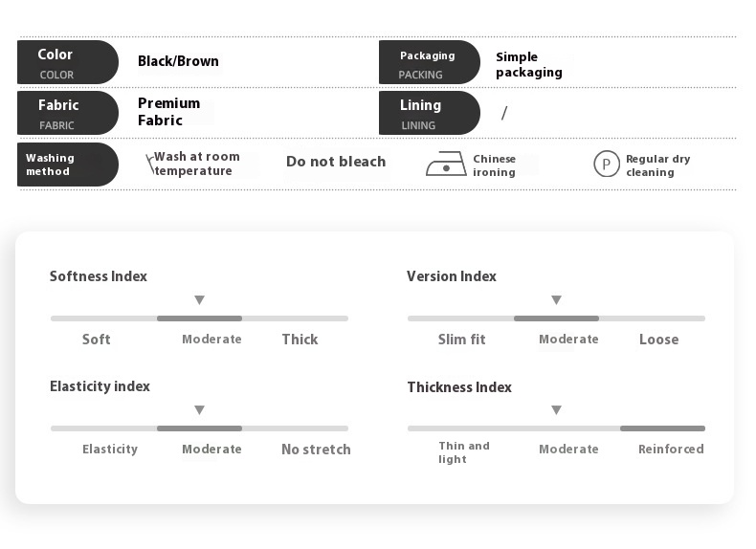Viewport: 756px width, 549px height.
Task: Select the Color label badge
Action: pos(67,62)
